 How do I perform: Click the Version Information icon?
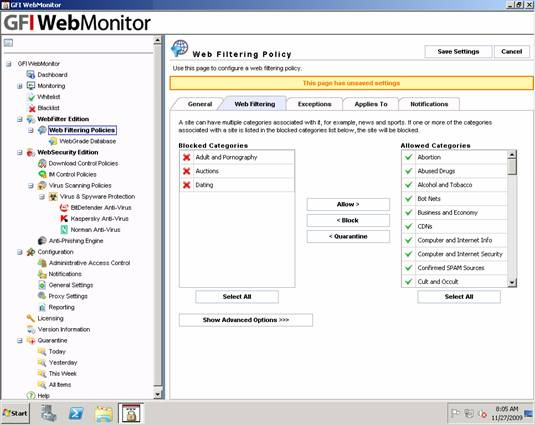pyautogui.click(x=31, y=329)
